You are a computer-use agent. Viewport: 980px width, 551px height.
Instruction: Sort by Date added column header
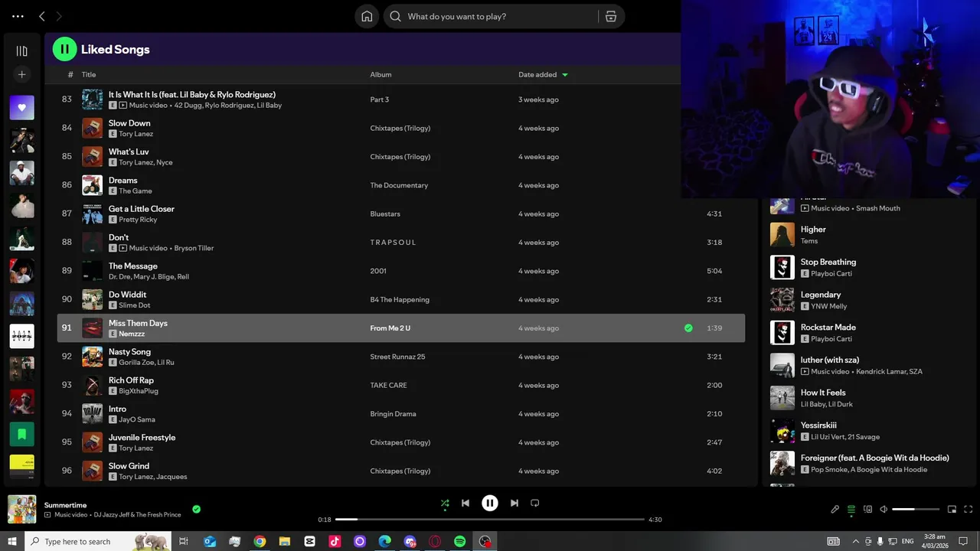tap(537, 74)
